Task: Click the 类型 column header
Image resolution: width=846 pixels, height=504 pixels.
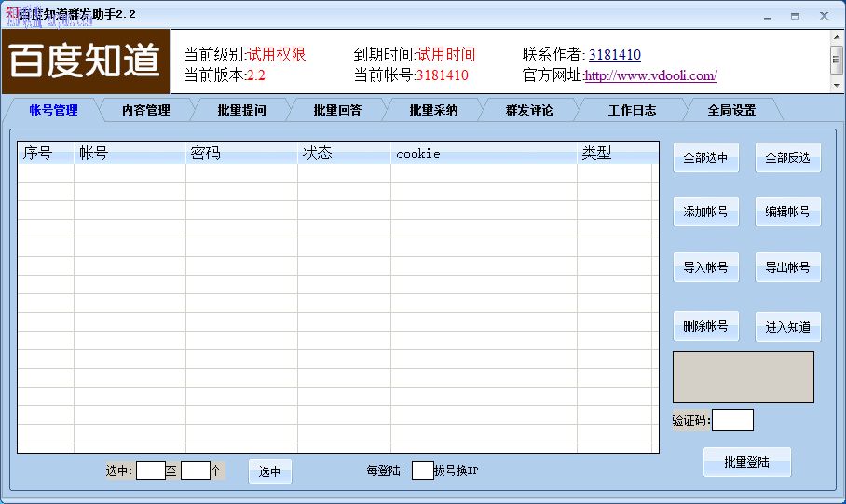Action: tap(617, 154)
